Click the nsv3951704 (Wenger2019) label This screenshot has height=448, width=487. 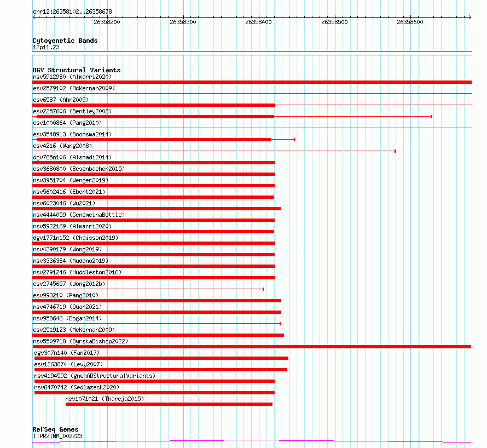71,180
